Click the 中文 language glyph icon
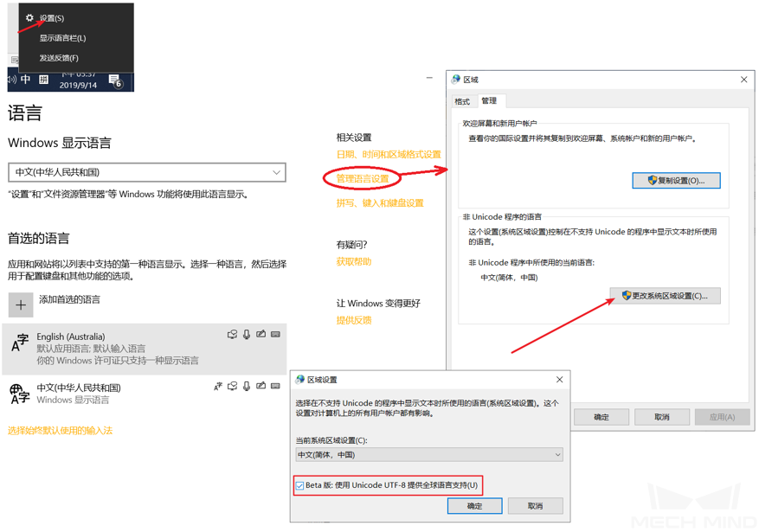 (20, 394)
